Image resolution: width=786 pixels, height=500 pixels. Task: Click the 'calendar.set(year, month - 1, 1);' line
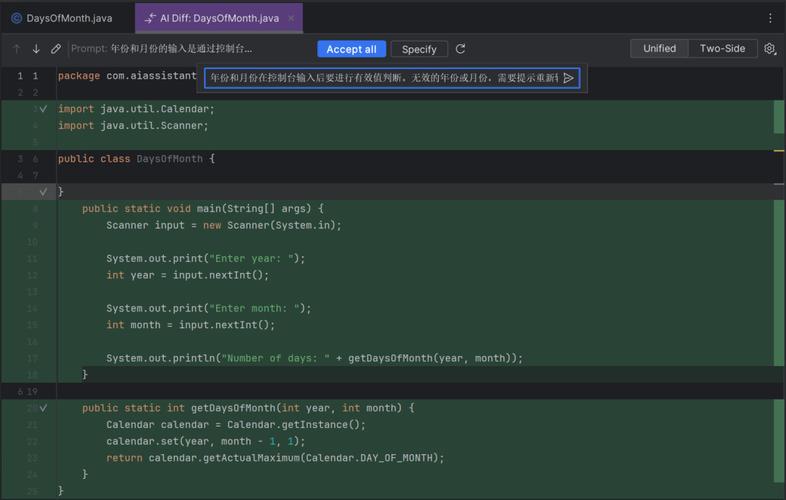[x=206, y=441]
